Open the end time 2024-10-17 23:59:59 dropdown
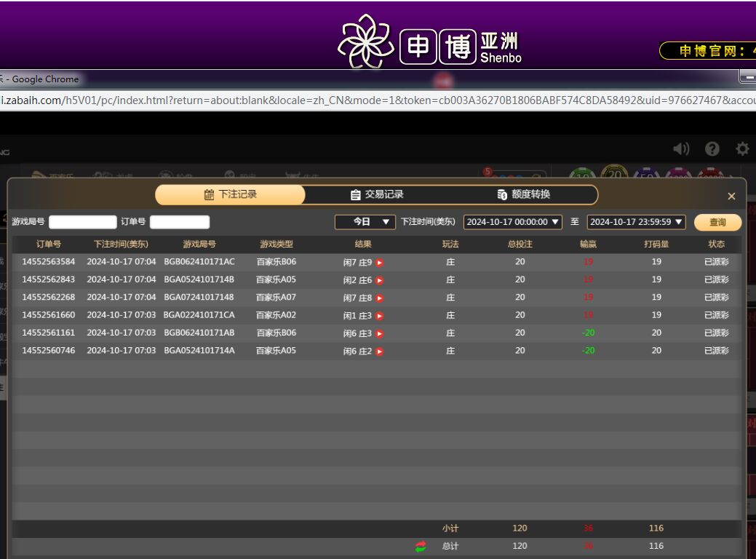This screenshot has width=756, height=559. click(636, 222)
